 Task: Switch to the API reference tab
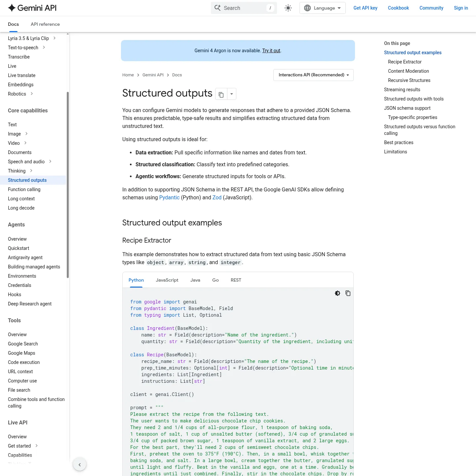pos(45,24)
